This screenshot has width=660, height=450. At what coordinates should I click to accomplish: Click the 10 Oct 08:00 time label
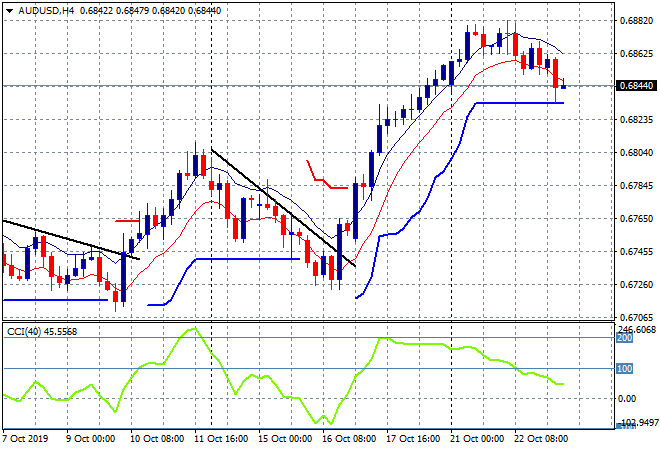(x=157, y=439)
